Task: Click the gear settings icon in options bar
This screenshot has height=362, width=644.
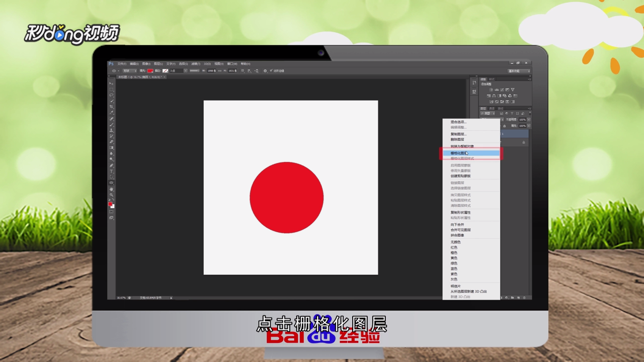Action: coord(265,71)
